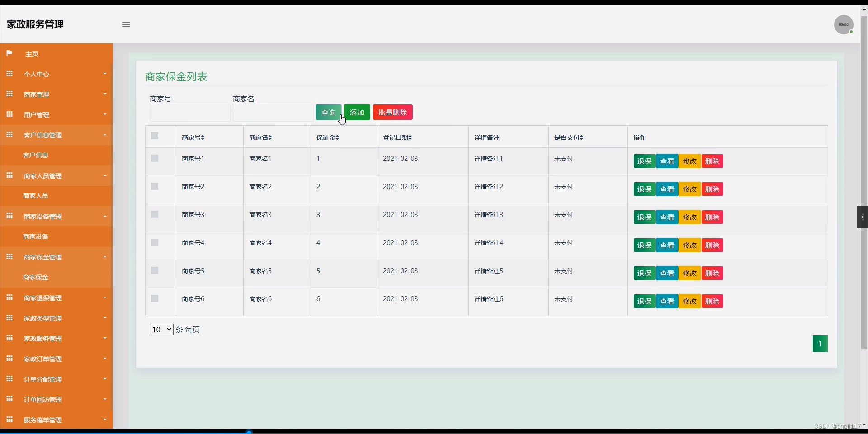Click the grid icon beside 个人中心

(9, 74)
